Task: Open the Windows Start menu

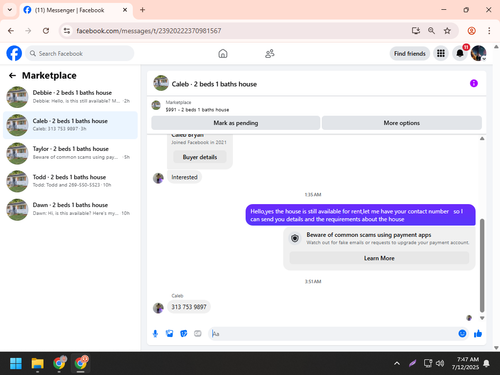Action: [16, 363]
